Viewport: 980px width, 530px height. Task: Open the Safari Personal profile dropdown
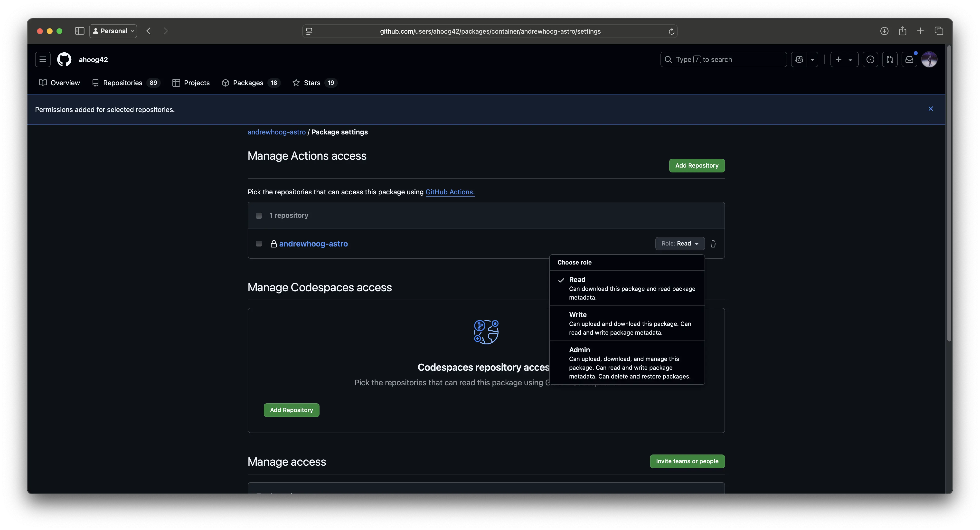pyautogui.click(x=113, y=31)
